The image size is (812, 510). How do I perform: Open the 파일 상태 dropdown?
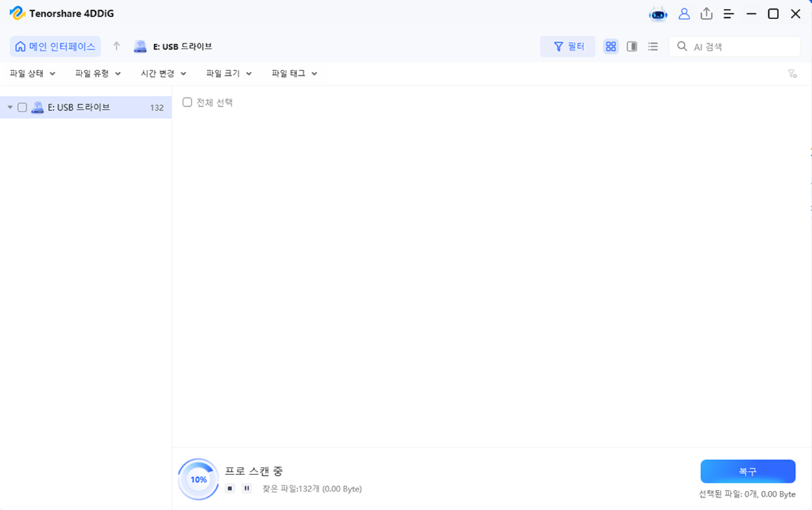tap(33, 73)
